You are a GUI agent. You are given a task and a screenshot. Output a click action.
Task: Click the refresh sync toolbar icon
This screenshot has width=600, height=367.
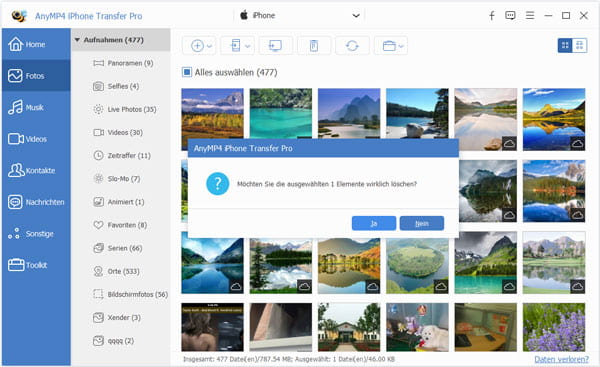pyautogui.click(x=352, y=46)
